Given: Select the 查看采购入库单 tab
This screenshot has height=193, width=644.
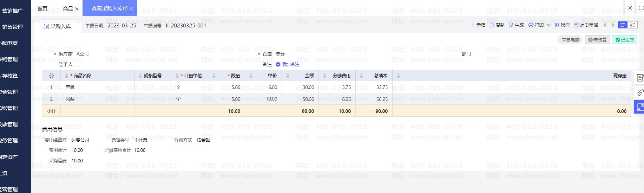Looking at the screenshot, I should [x=110, y=8].
